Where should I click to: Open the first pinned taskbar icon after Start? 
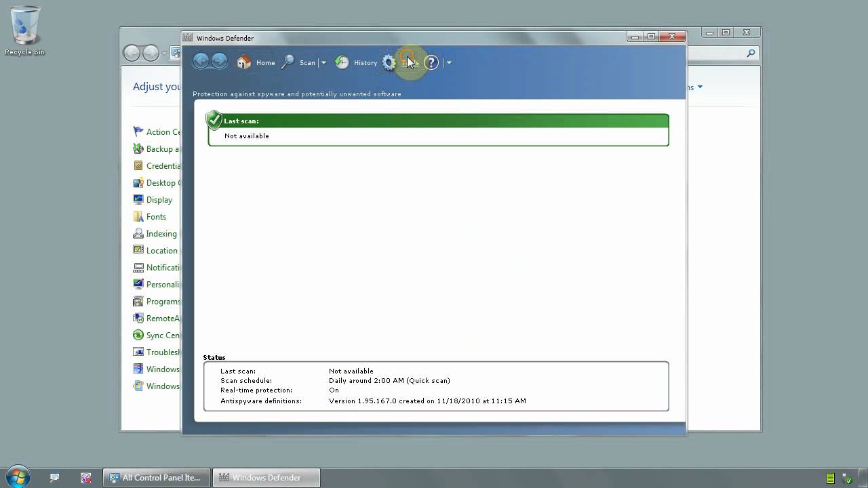coord(55,478)
